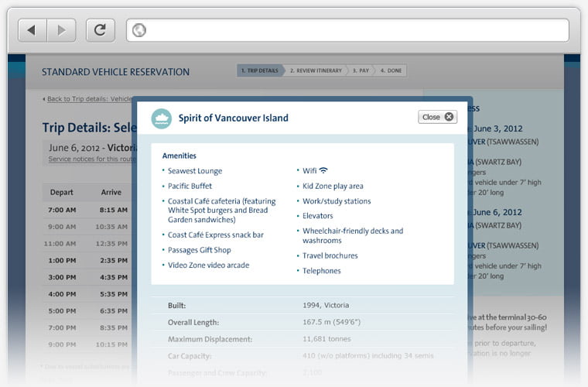Click the Coastal Café cafeteria amenity
Viewport: 588px width, 387px height.
(x=221, y=211)
